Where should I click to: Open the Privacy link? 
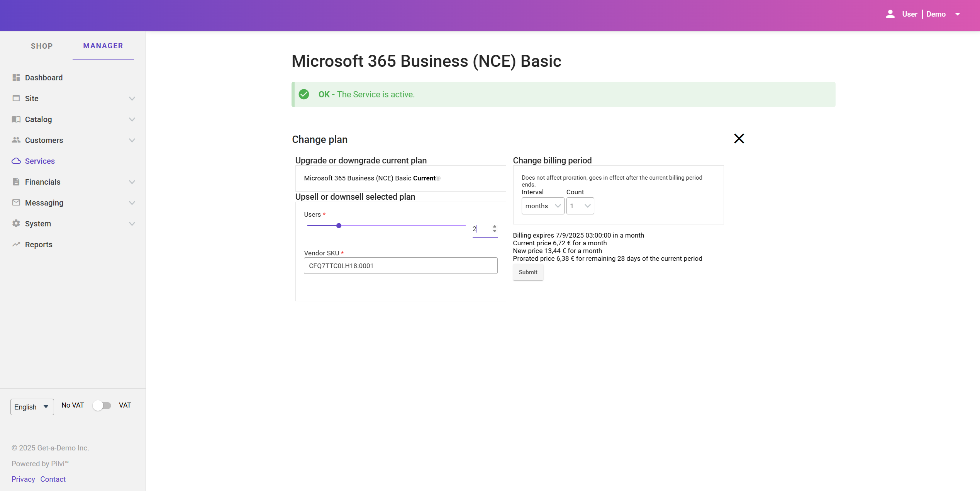tap(23, 479)
